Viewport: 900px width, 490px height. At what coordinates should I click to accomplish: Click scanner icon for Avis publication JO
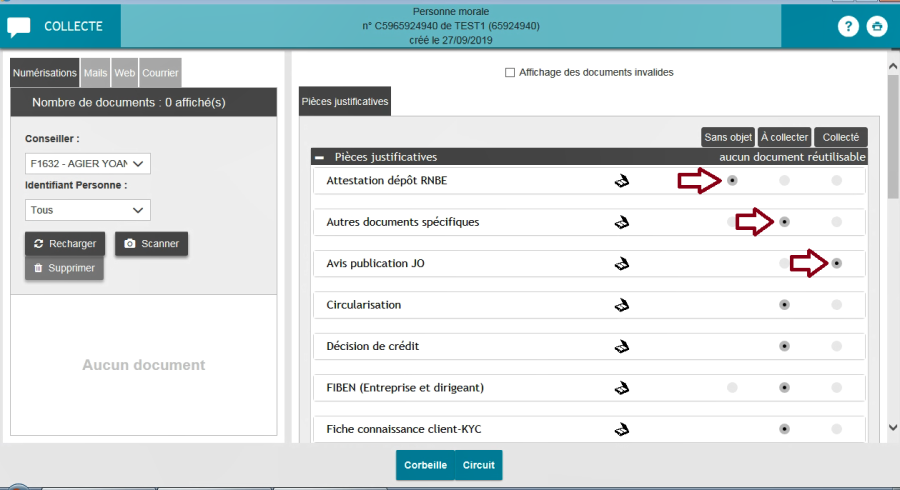pos(621,263)
